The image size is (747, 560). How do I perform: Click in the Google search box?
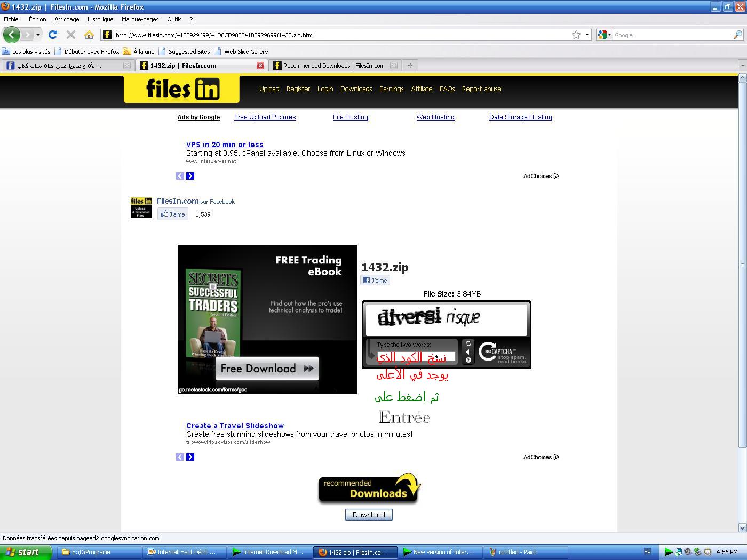coord(672,35)
